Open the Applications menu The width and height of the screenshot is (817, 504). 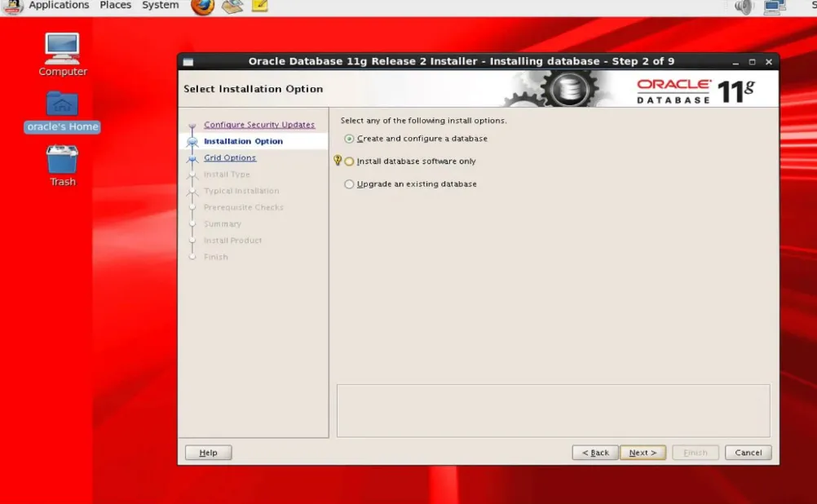click(59, 5)
